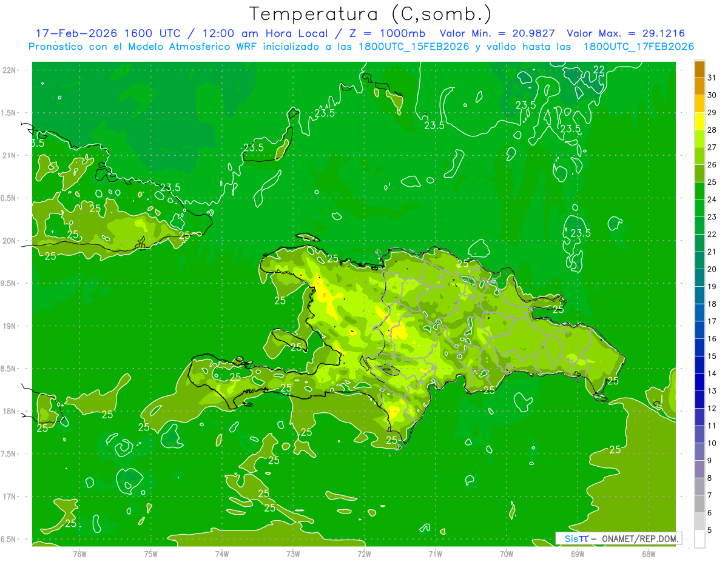Click the 18N latitude axis label

10,412
